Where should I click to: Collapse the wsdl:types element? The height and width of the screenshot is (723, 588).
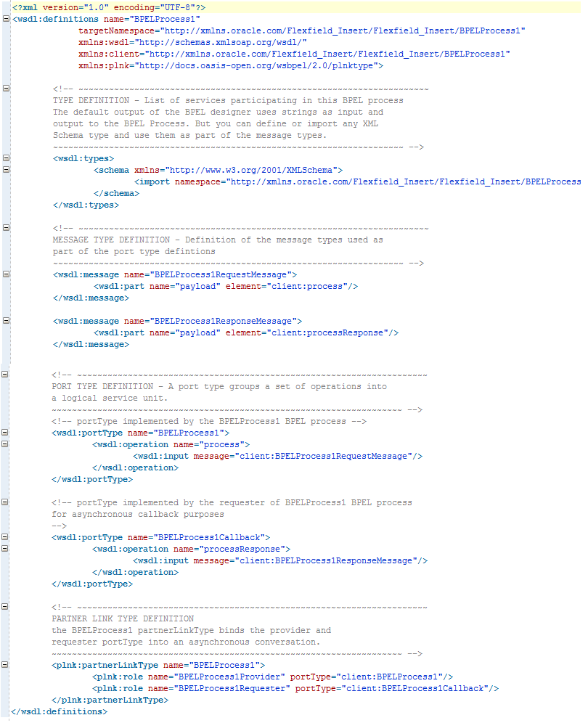(6, 158)
